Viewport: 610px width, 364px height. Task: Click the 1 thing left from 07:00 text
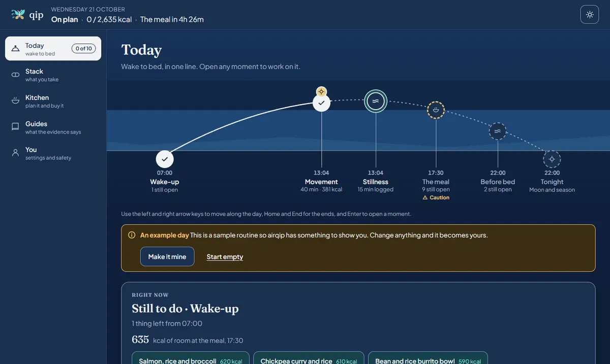tap(167, 323)
